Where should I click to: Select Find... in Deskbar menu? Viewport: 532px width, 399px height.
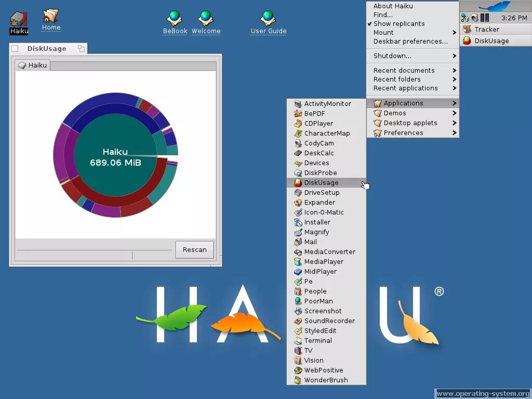[x=413, y=15]
